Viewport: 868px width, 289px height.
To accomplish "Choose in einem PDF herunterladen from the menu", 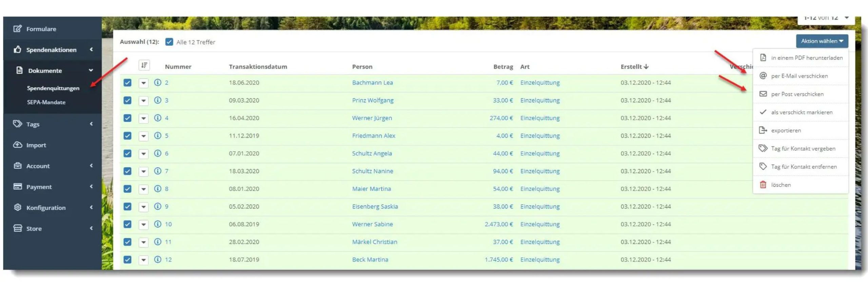I will tap(806, 58).
